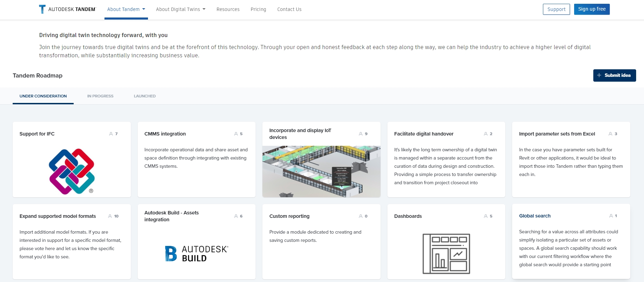This screenshot has height=282, width=644.
Task: Go to the Pricing page
Action: click(258, 9)
